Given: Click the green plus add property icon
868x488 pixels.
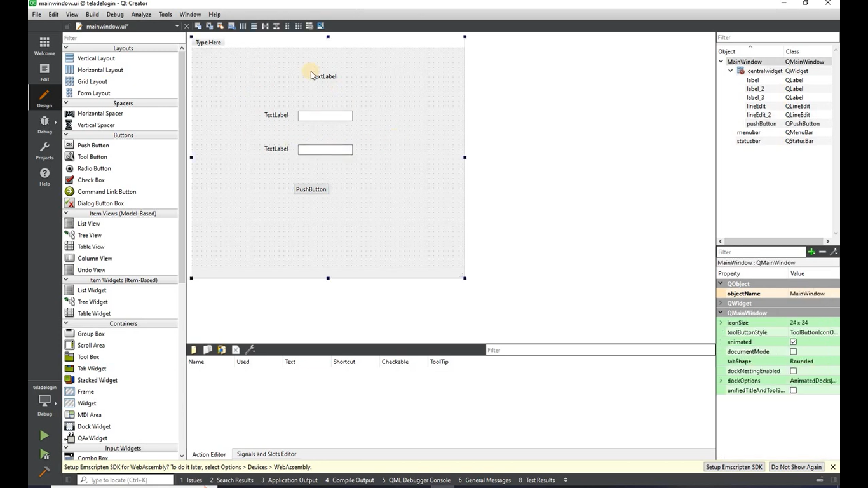Looking at the screenshot, I should 811,252.
